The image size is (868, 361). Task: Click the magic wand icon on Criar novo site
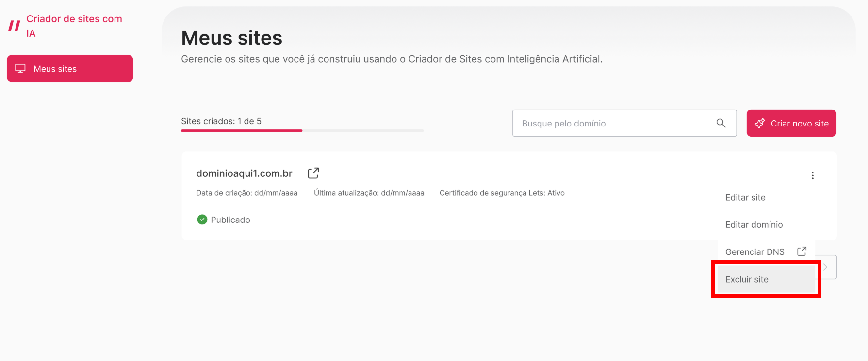(x=760, y=123)
